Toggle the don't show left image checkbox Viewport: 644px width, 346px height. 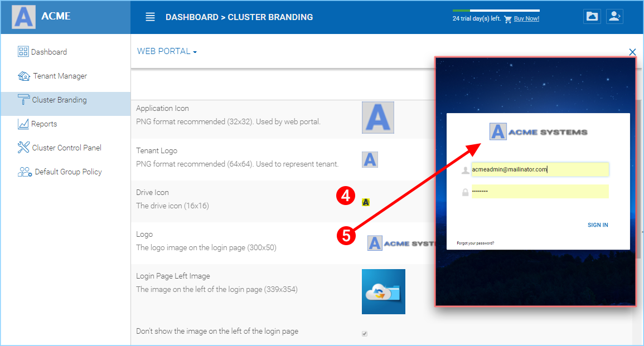click(364, 334)
